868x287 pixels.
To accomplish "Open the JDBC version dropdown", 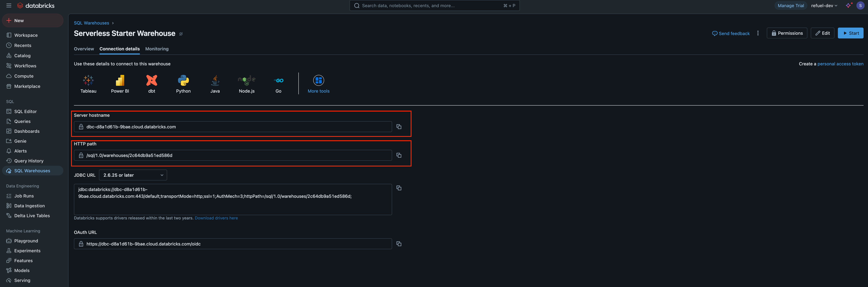I will tap(133, 175).
